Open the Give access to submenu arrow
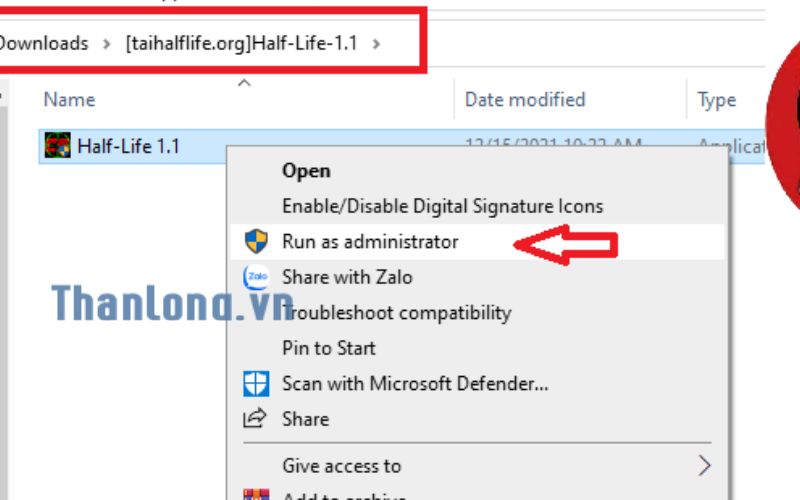Viewport: 800px width, 500px height. tap(704, 466)
